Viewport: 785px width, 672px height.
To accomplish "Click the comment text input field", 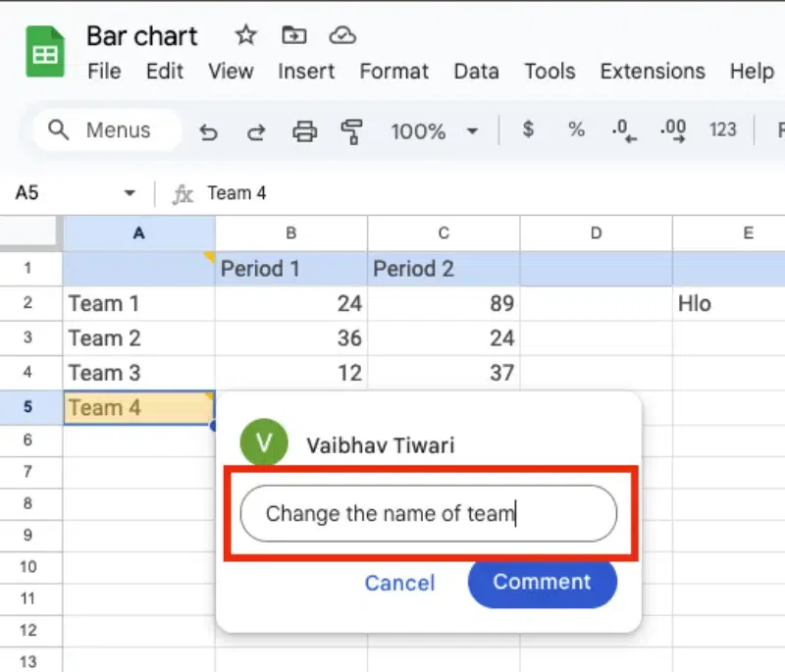I will point(429,513).
